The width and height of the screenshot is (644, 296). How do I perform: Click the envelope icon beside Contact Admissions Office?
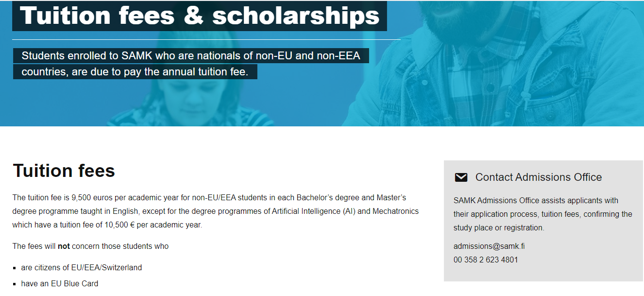tap(461, 177)
